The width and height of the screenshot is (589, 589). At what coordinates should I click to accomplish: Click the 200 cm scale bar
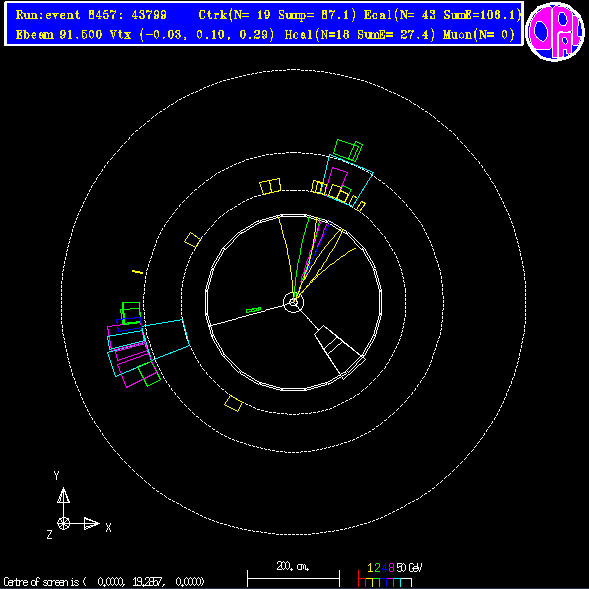(293, 578)
